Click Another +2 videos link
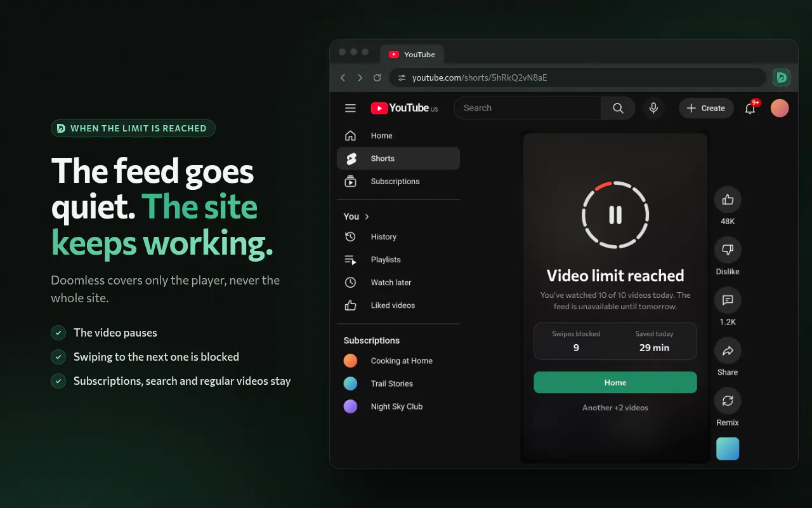 point(615,408)
